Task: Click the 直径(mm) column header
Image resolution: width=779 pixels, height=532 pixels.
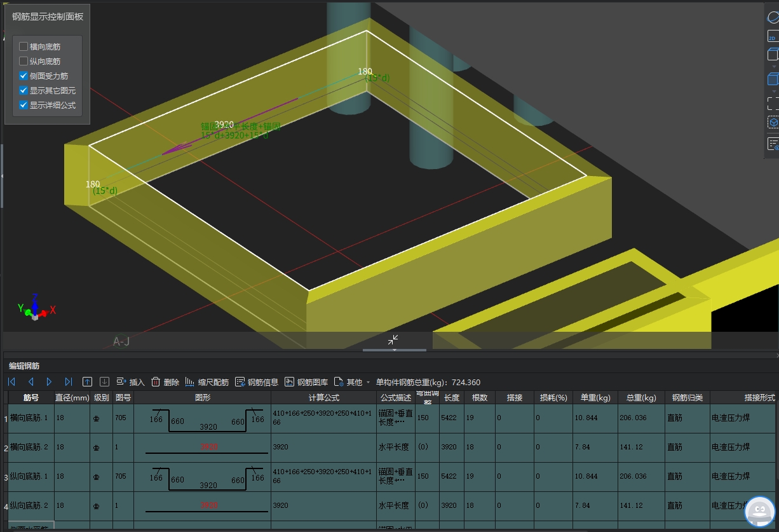Action: point(72,398)
